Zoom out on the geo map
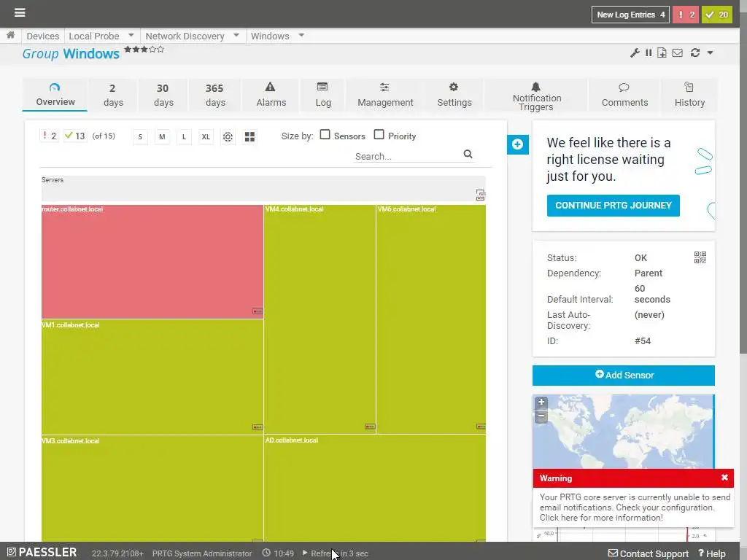This screenshot has width=747, height=560. [x=541, y=416]
